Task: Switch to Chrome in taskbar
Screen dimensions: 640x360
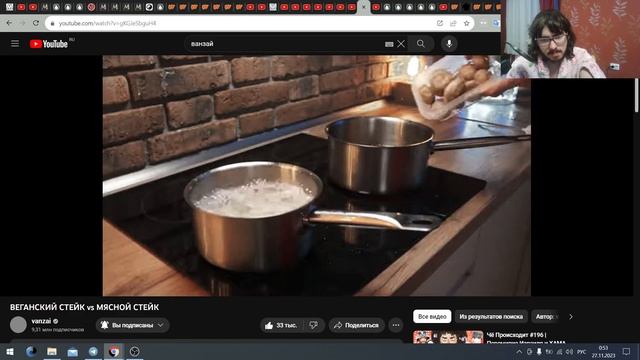Action: 114,351
